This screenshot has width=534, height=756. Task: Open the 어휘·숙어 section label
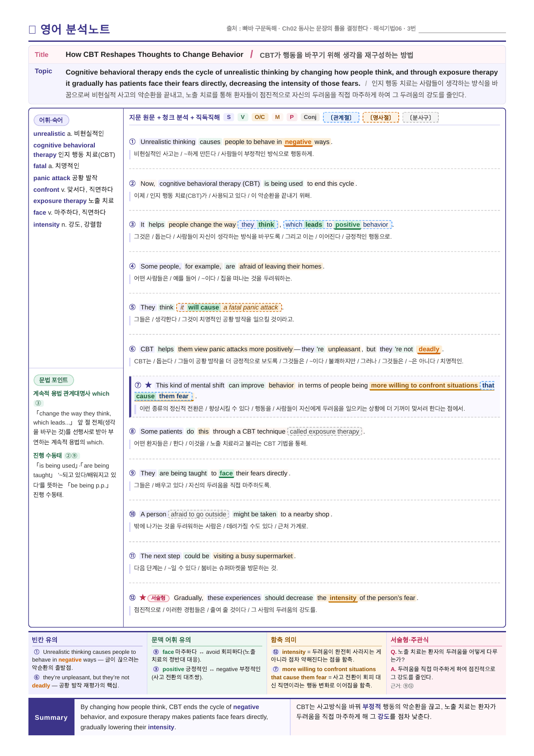[x=51, y=120]
